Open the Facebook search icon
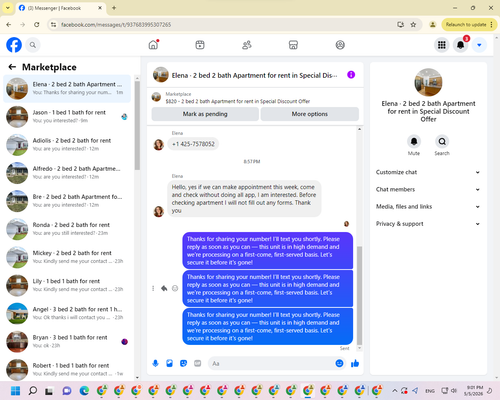 [x=33, y=45]
